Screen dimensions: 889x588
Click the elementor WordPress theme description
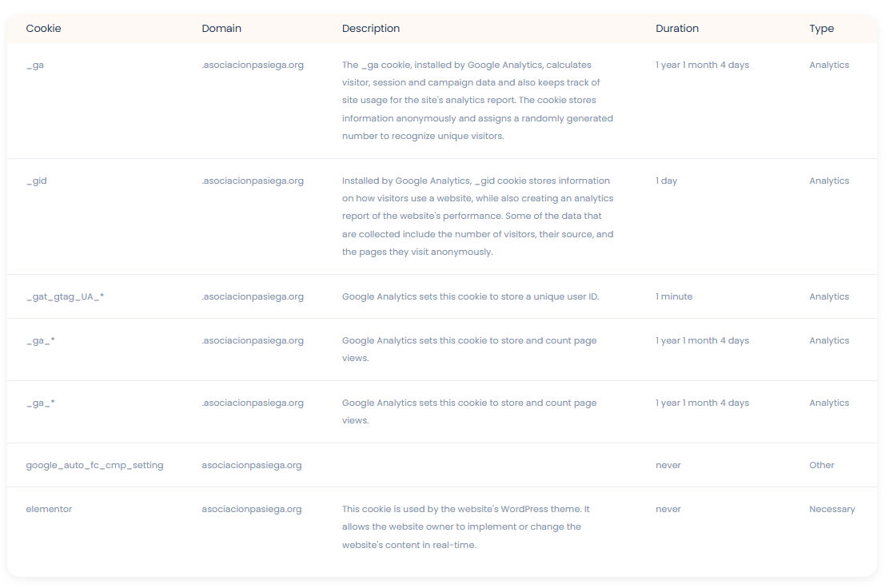465,526
